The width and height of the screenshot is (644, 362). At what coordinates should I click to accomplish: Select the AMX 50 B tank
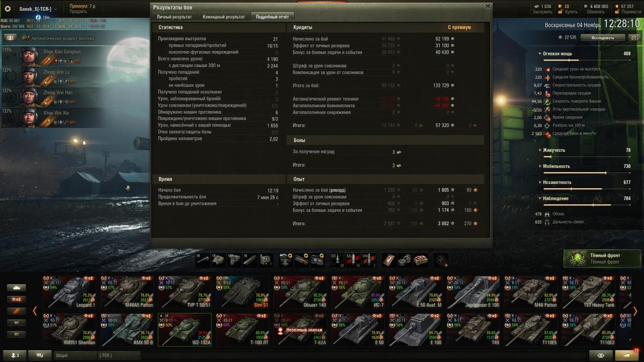pyautogui.click(x=128, y=329)
